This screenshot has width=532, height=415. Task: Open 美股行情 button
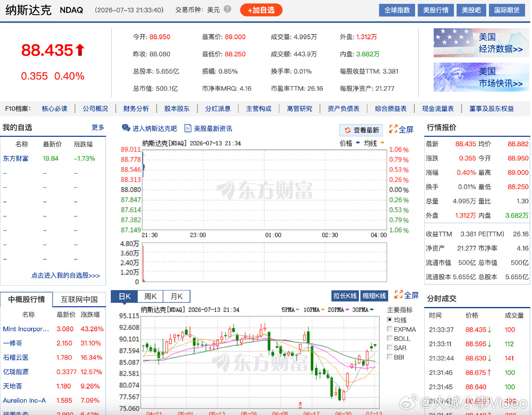pyautogui.click(x=435, y=10)
